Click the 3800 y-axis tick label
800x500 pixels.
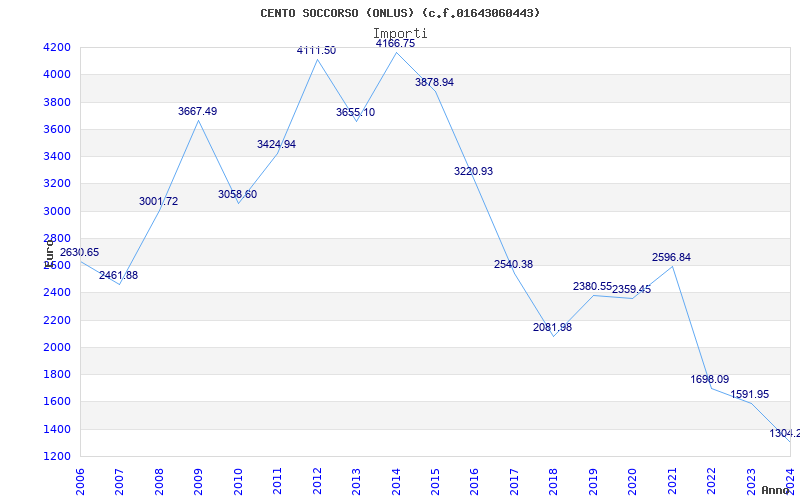57,102
